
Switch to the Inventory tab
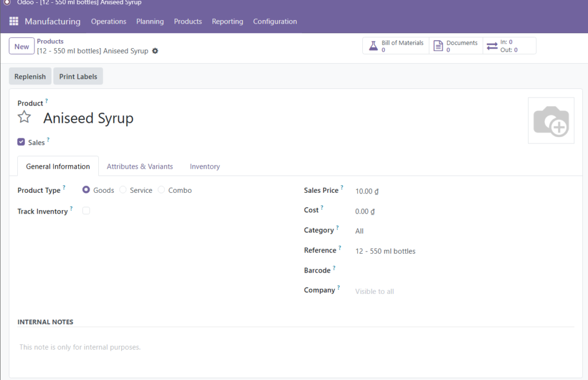click(x=205, y=166)
